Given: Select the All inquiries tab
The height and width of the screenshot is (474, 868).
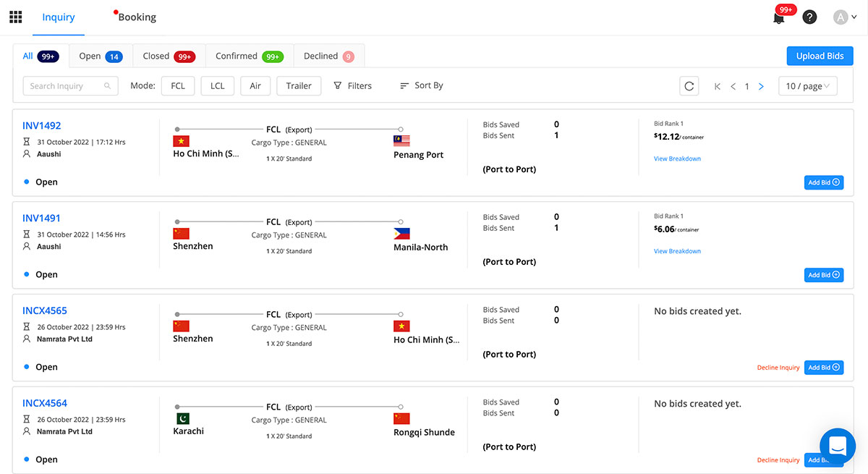Looking at the screenshot, I should [41, 56].
